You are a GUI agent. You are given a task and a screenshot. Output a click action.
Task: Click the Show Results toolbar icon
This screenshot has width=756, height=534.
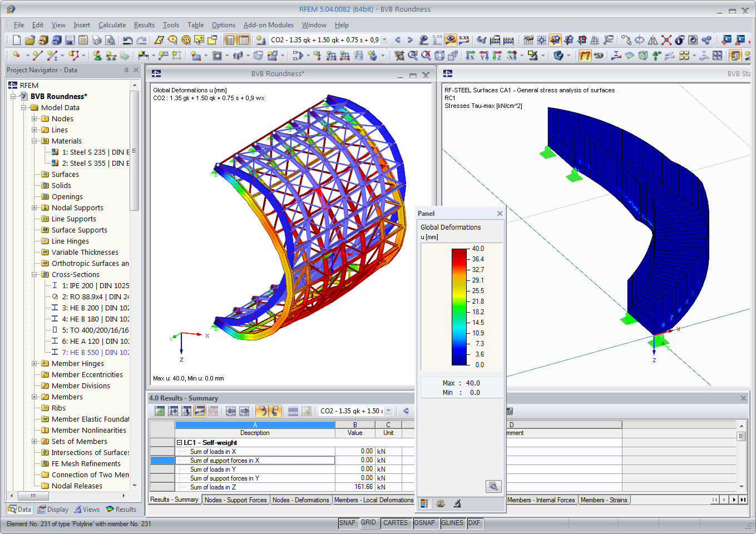tap(449, 40)
